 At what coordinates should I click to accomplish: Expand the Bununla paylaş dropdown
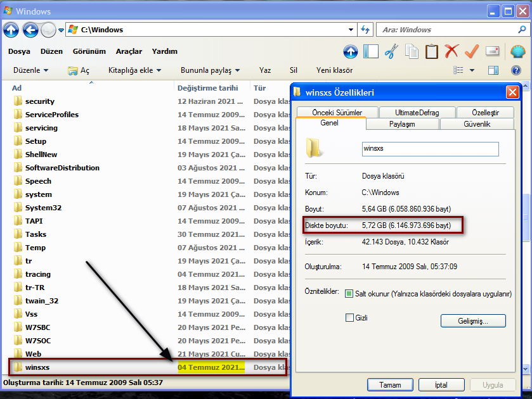pyautogui.click(x=211, y=70)
